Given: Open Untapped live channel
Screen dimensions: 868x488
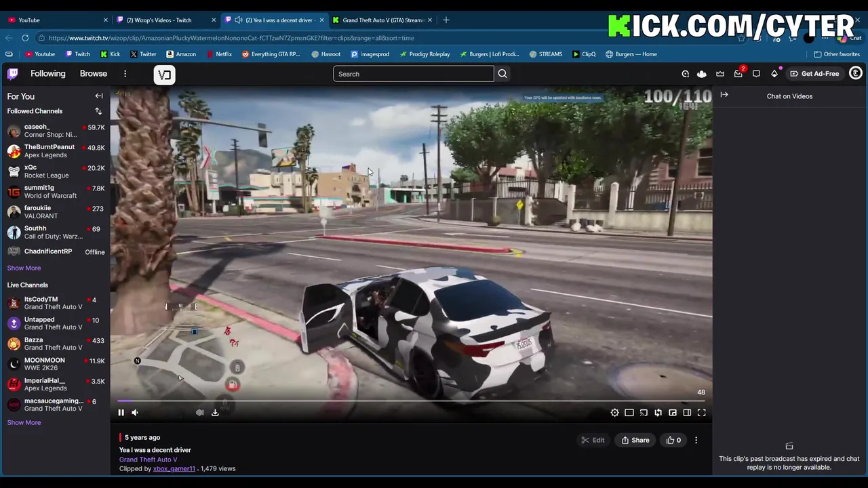Looking at the screenshot, I should 56,323.
